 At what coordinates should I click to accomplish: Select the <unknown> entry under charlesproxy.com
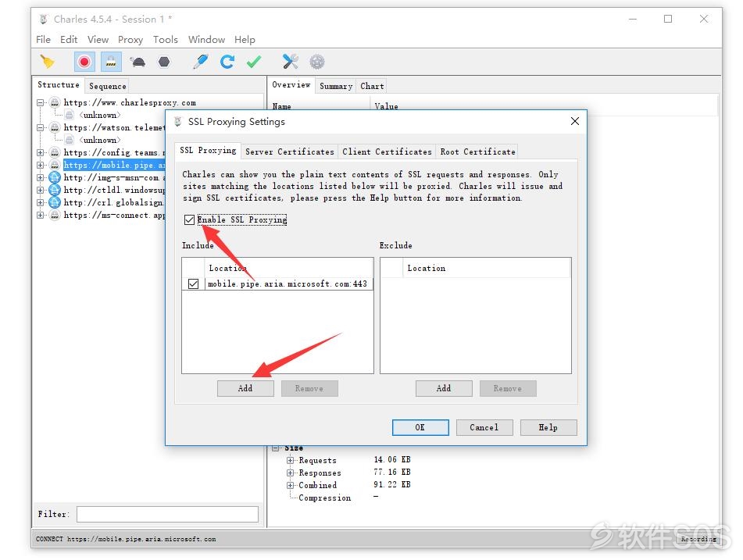[100, 115]
